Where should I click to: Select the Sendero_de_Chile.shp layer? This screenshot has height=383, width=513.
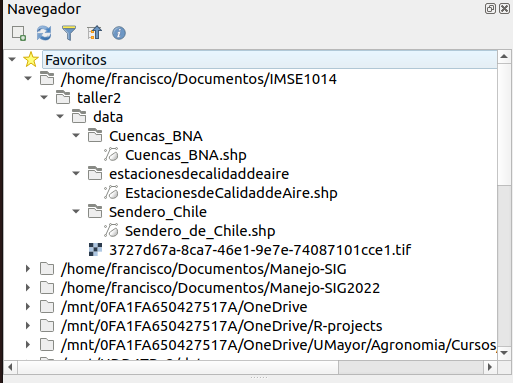tap(200, 231)
